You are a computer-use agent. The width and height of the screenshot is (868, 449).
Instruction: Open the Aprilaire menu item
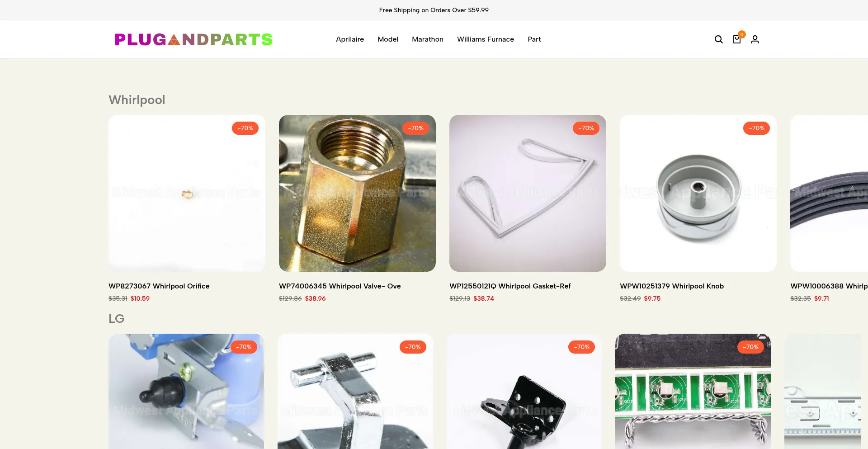(x=350, y=39)
